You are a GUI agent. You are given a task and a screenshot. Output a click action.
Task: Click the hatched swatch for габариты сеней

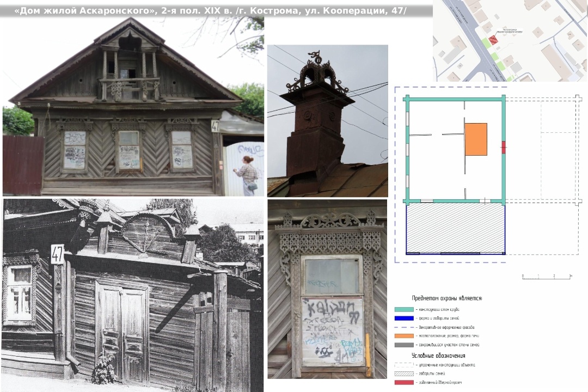(404, 373)
